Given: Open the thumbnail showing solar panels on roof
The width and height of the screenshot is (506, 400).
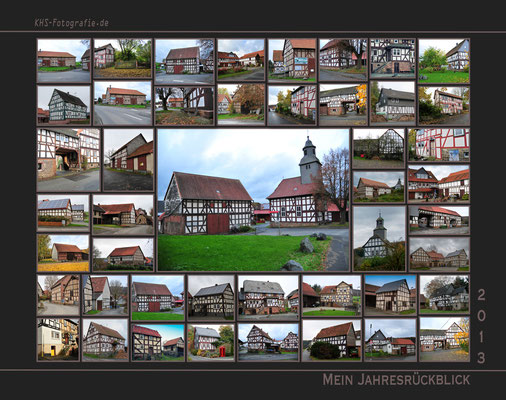Looking at the screenshot, I should click(63, 212).
